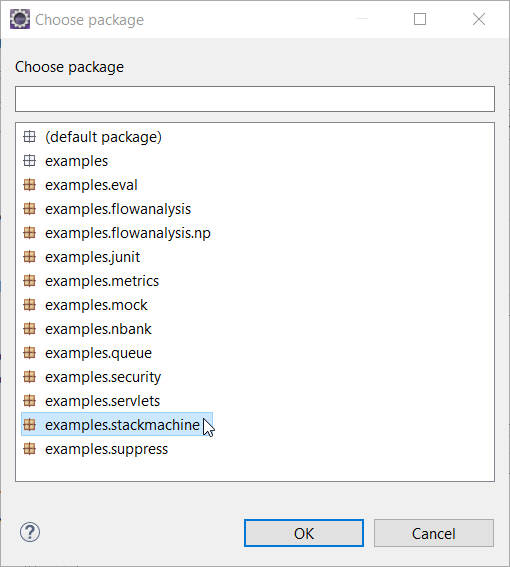Viewport: 510px width, 567px height.
Task: Click the package icon next to examples.junit
Action: click(30, 257)
